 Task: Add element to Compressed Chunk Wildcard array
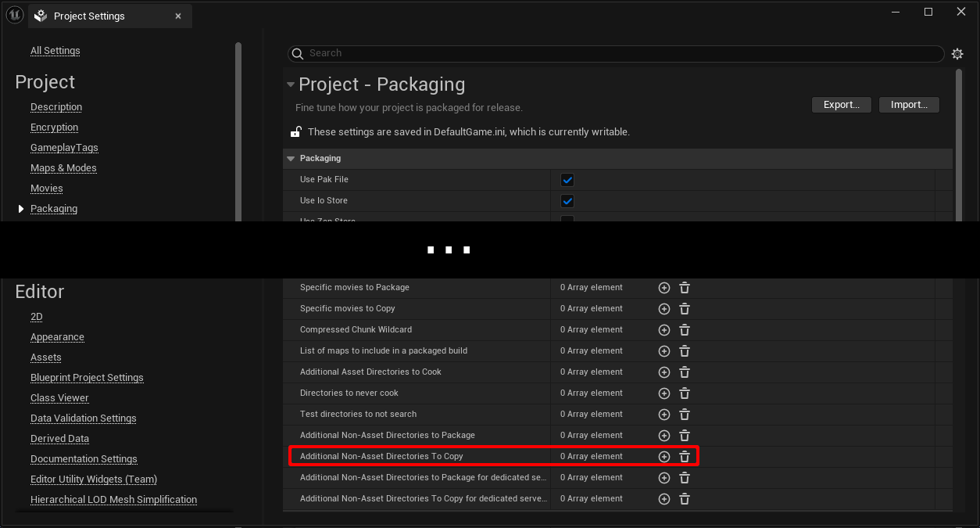tap(664, 330)
